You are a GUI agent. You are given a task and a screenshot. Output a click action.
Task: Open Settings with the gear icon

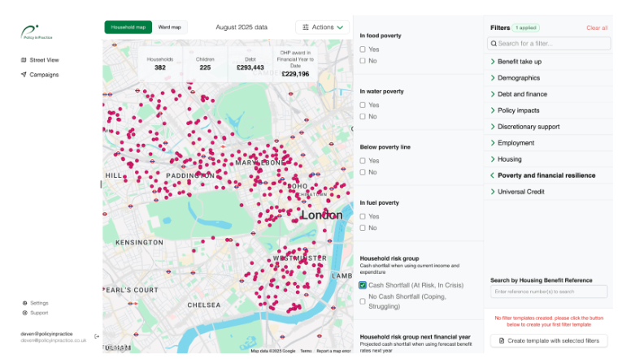[25, 303]
